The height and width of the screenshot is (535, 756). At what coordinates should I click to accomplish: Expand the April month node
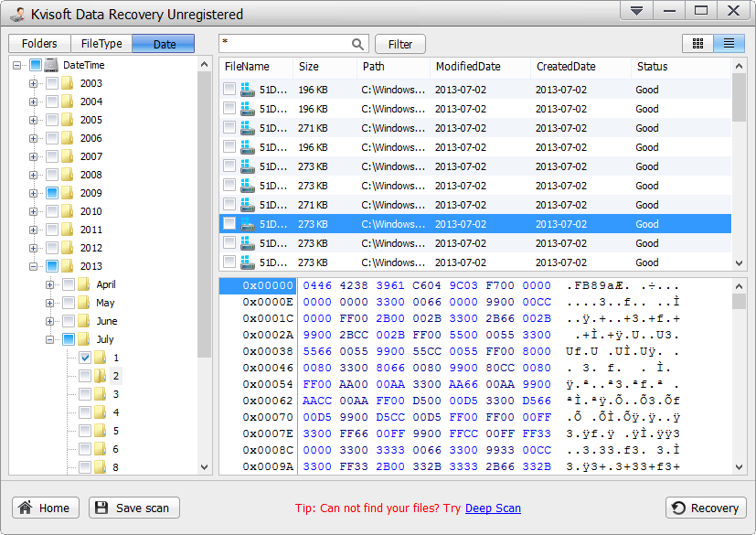(x=49, y=284)
